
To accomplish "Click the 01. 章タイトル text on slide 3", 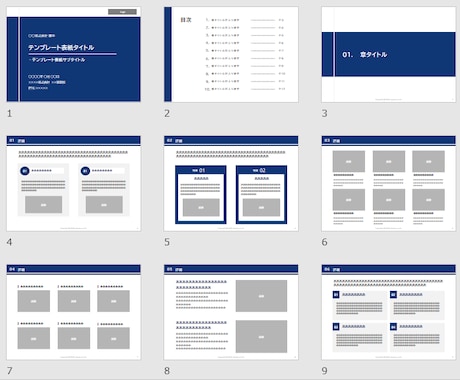I will [x=365, y=55].
